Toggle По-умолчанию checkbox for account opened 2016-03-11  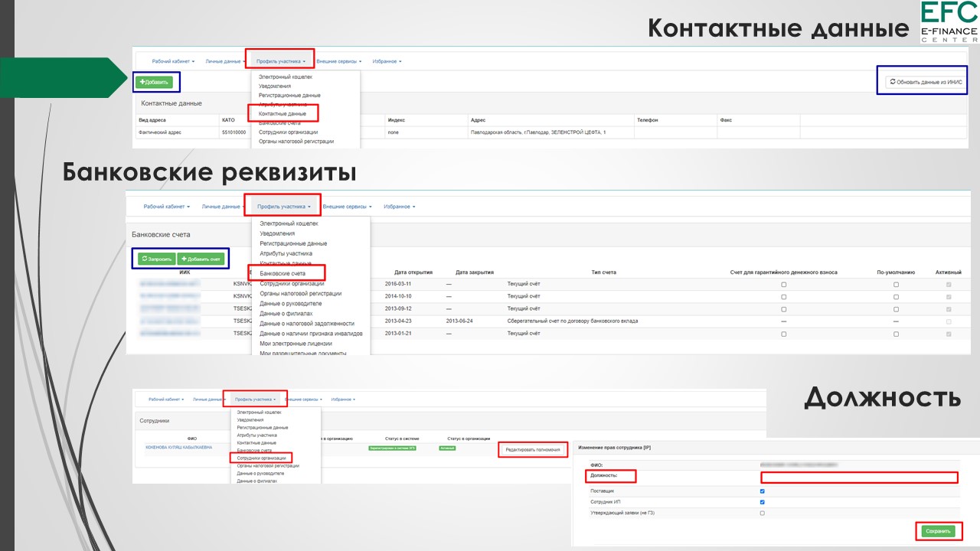[x=896, y=284]
